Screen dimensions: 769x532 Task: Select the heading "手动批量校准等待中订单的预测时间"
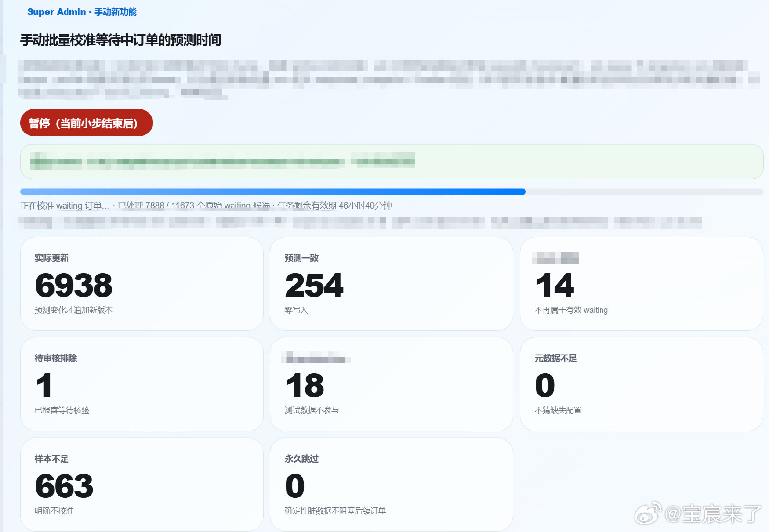[x=121, y=40]
